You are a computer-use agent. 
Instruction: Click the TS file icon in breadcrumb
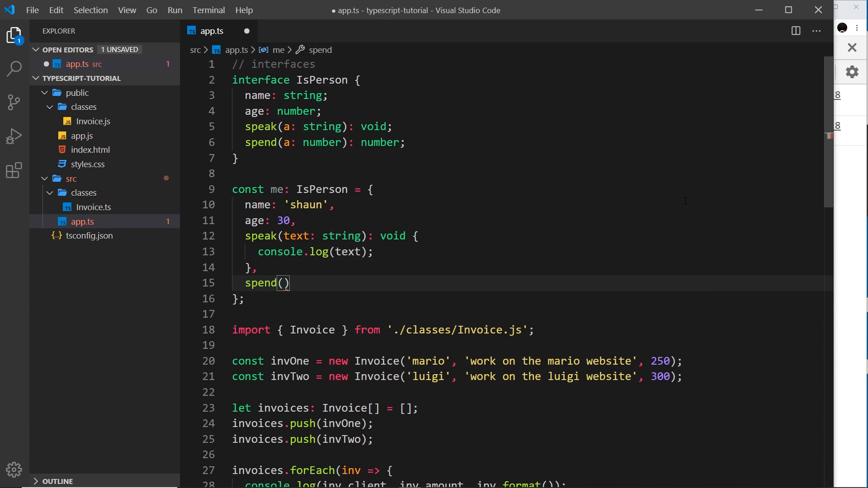217,50
